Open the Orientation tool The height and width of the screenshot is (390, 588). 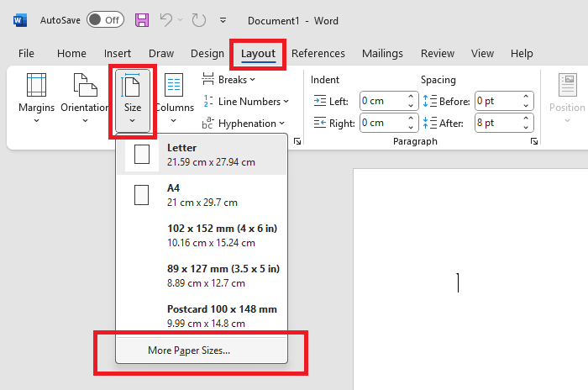[x=85, y=97]
